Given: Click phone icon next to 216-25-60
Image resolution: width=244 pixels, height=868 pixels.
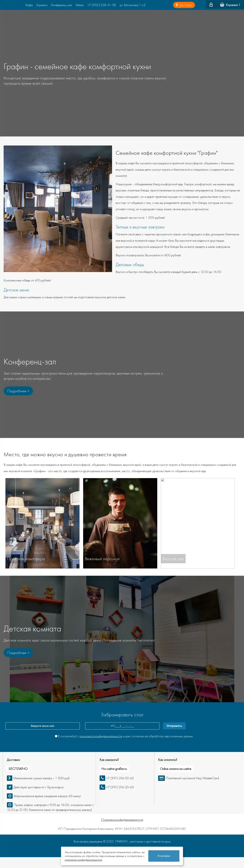Looking at the screenshot, I should (102, 787).
